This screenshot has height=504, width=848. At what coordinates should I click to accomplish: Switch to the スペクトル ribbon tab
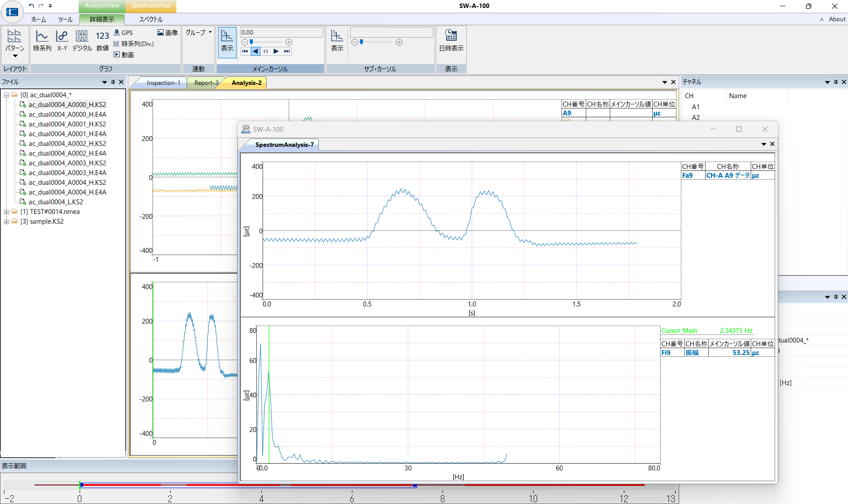pos(151,19)
